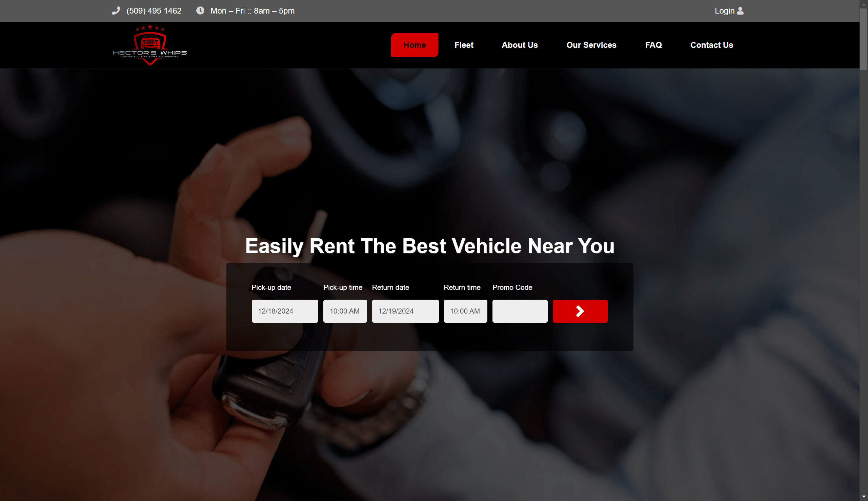The image size is (868, 501).
Task: Open the return time dropdown selector
Action: click(x=465, y=311)
